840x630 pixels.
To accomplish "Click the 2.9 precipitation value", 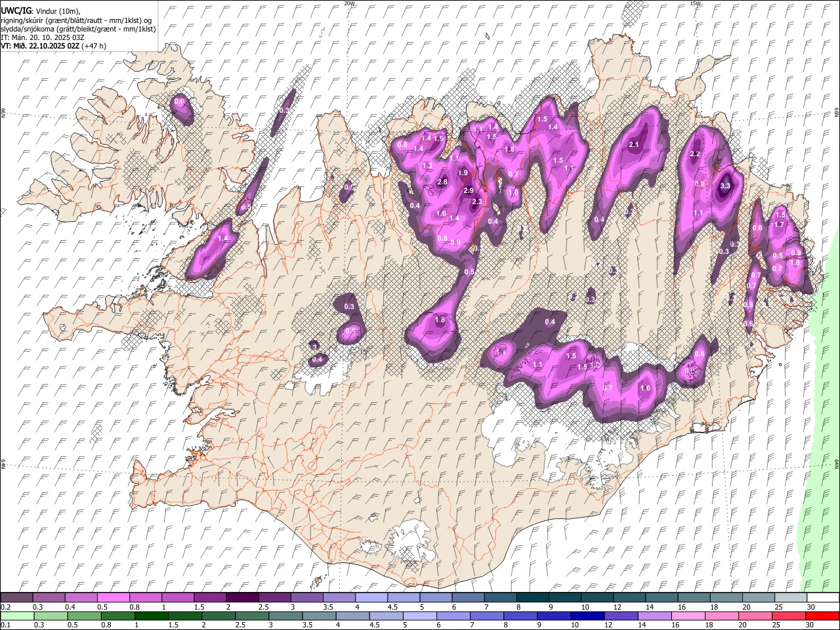I will (x=469, y=190).
